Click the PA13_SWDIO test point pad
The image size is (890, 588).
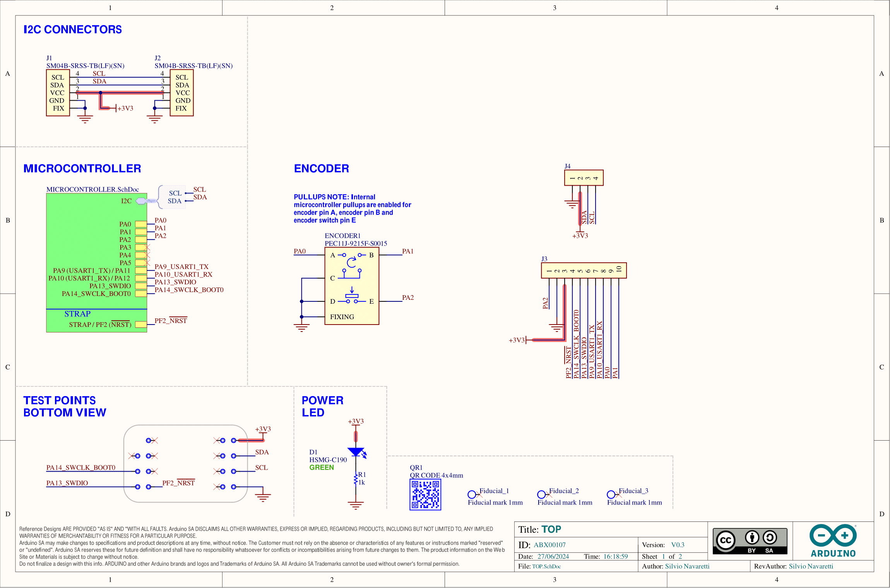[137, 487]
